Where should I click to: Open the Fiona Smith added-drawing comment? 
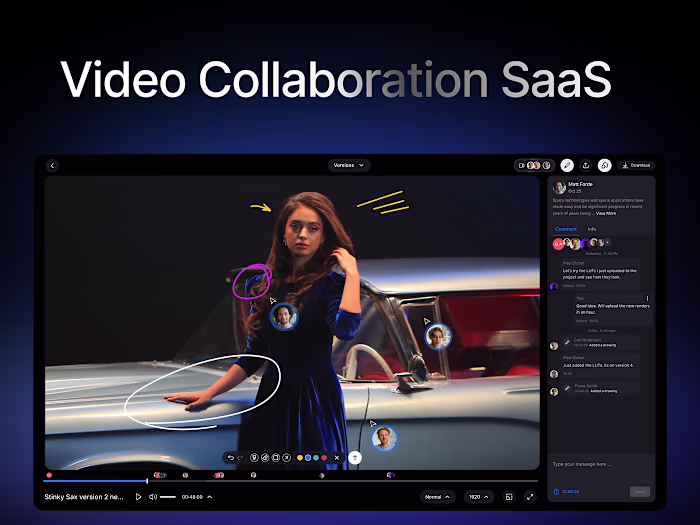point(600,388)
